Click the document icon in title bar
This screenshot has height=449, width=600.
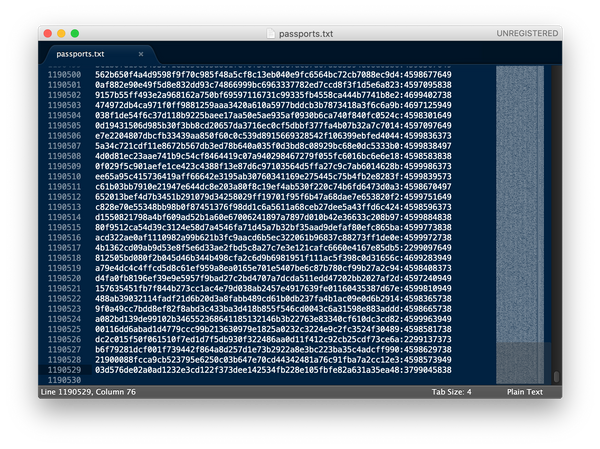click(x=271, y=34)
